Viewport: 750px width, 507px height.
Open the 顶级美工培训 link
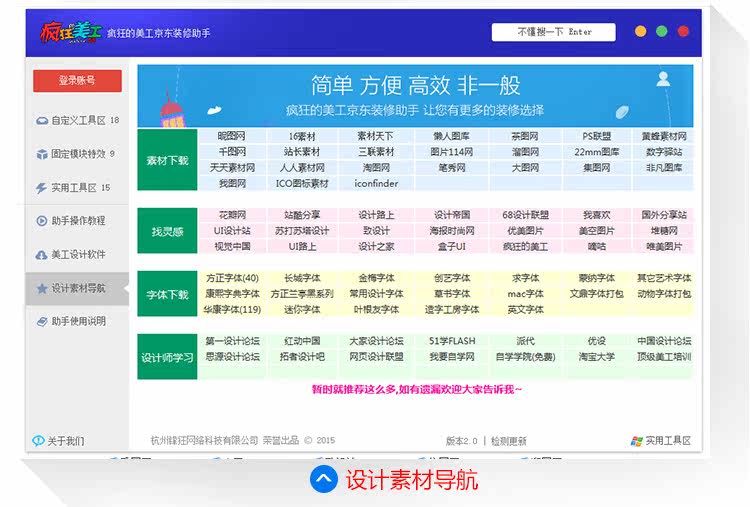(x=664, y=357)
